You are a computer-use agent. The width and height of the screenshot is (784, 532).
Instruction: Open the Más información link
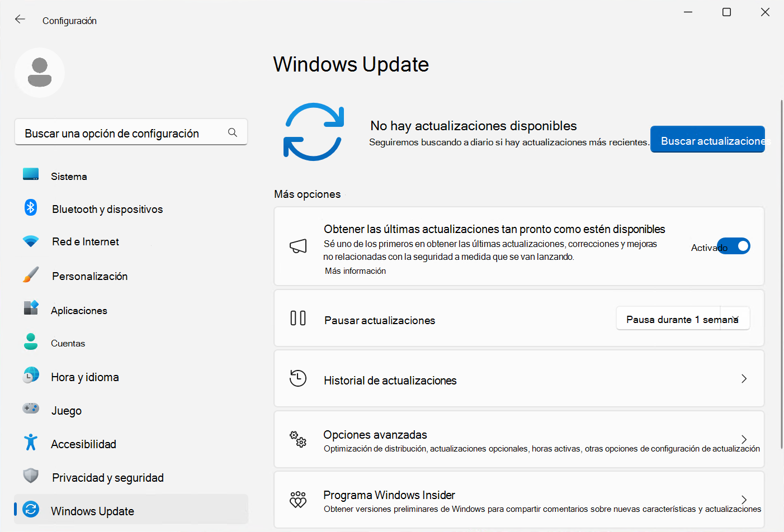coord(355,270)
